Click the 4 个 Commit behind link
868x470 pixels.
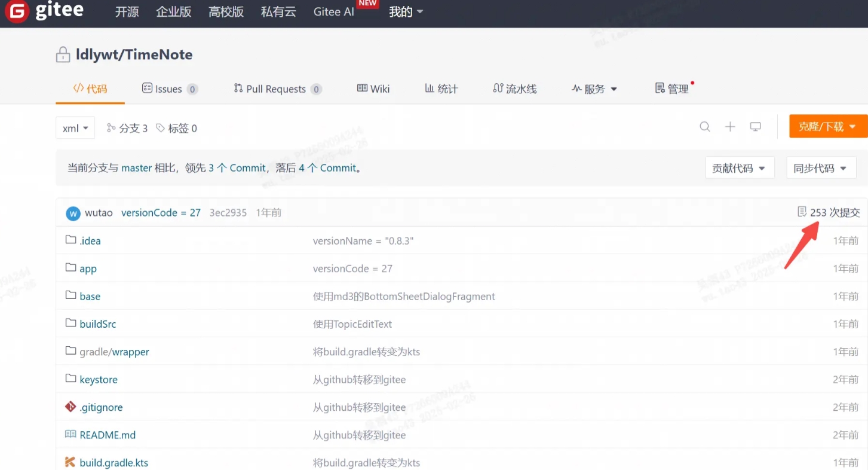coord(327,168)
